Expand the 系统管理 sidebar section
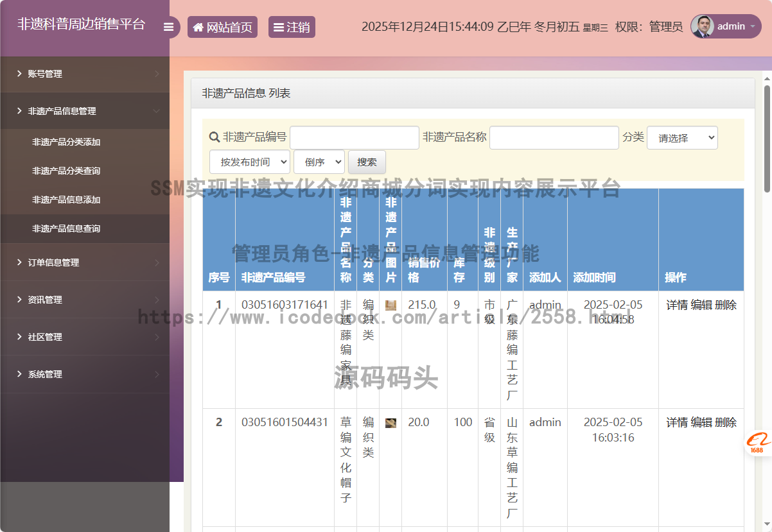This screenshot has height=532, width=772. tap(48, 374)
